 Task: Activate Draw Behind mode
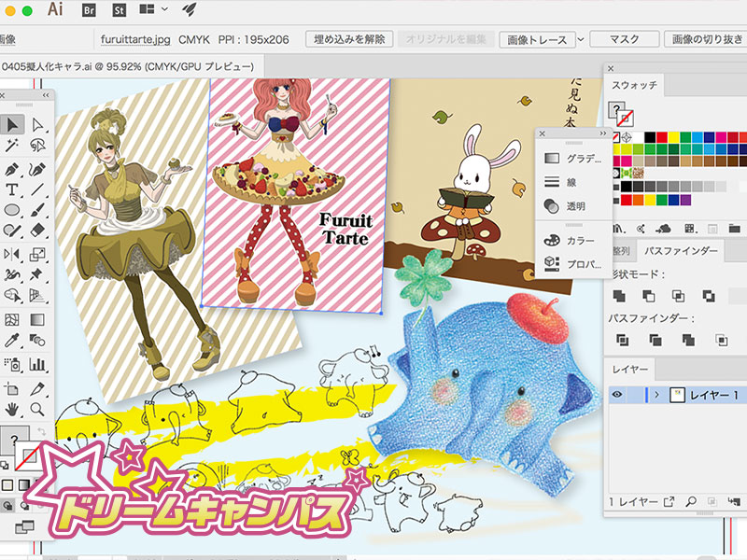pos(25,506)
